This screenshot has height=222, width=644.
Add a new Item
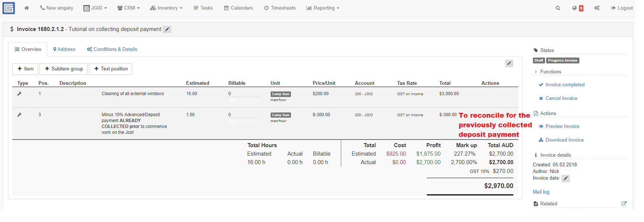25,69
